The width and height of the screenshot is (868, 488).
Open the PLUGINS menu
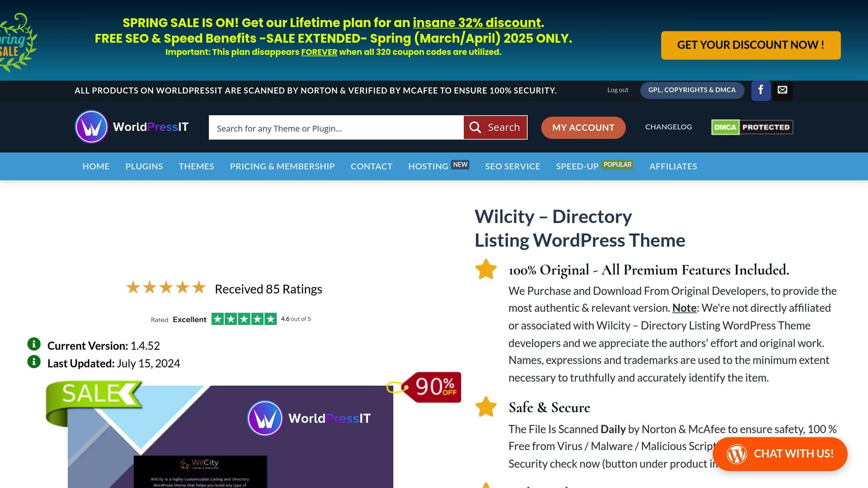pyautogui.click(x=144, y=166)
